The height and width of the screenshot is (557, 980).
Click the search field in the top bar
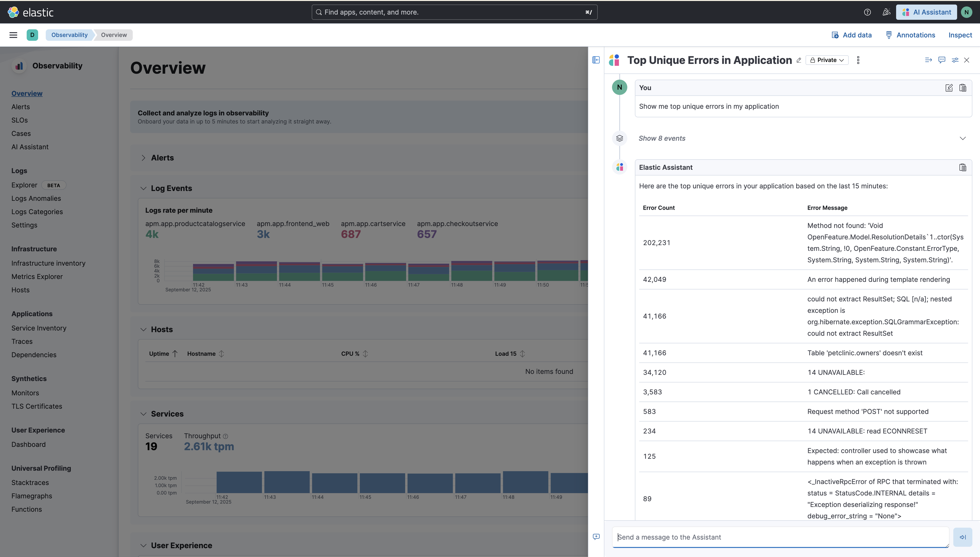[453, 12]
